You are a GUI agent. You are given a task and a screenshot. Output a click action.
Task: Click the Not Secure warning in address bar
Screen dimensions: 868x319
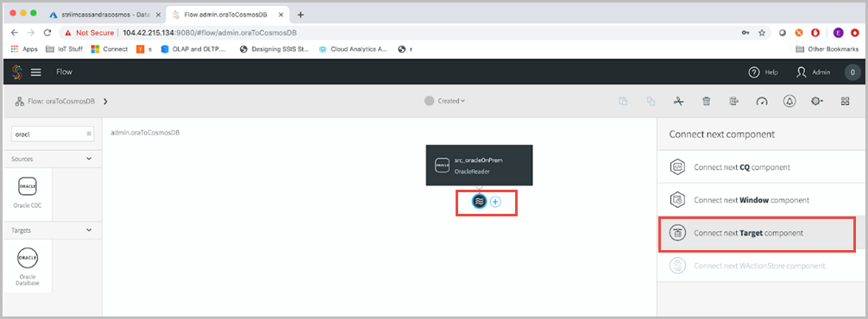coord(90,33)
